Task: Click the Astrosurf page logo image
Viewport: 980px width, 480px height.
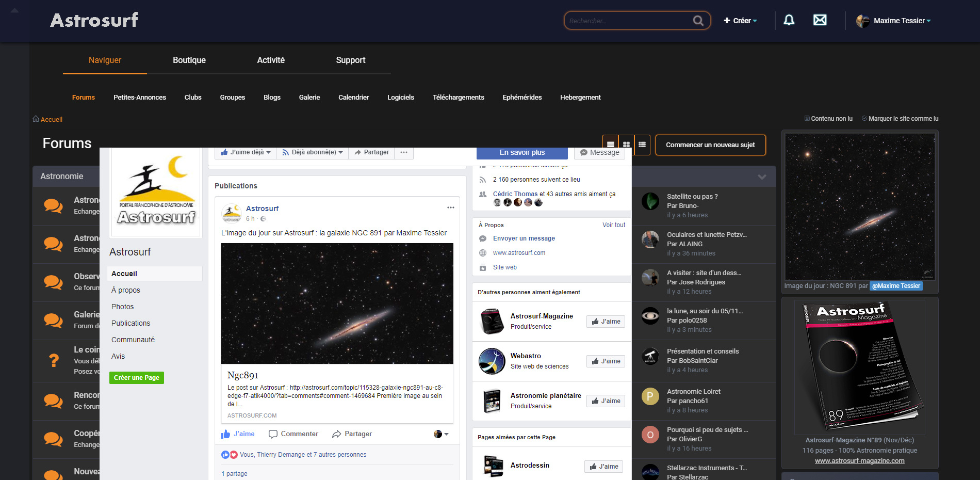Action: (x=156, y=192)
